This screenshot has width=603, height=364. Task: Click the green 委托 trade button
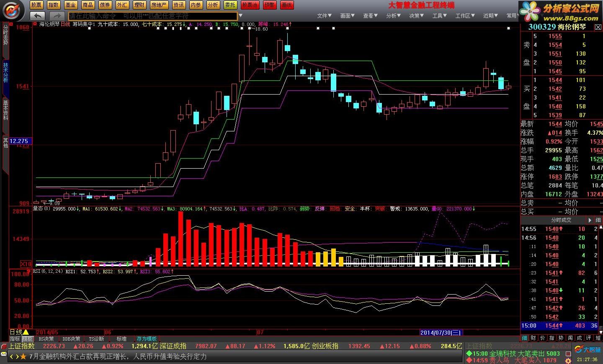[x=230, y=5]
